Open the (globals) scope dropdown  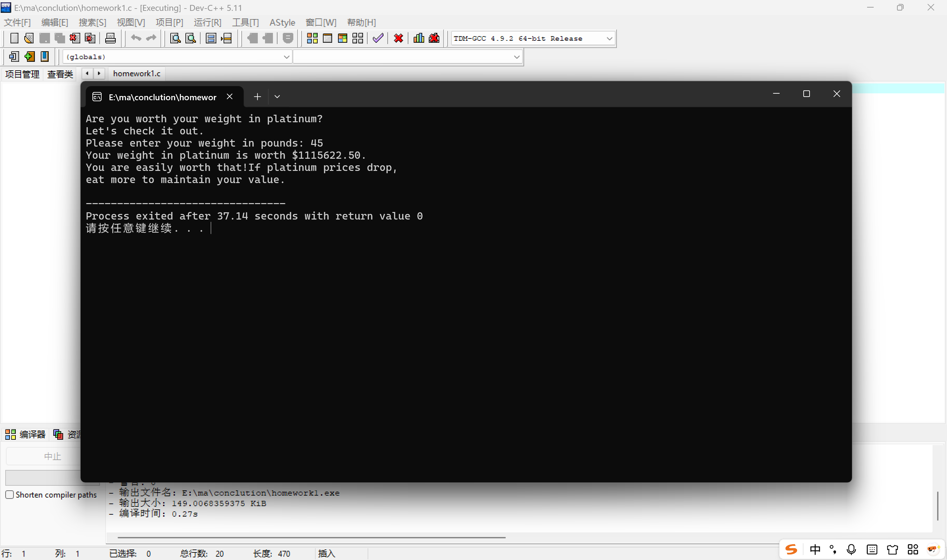286,57
